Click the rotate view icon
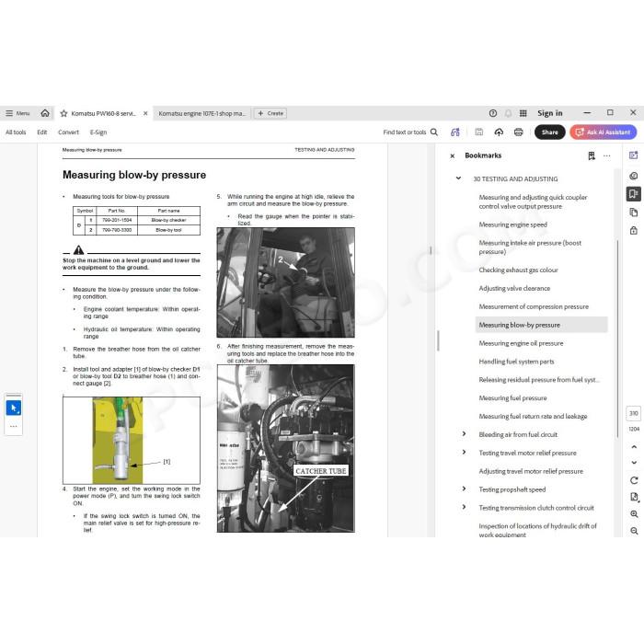The width and height of the screenshot is (644, 644). (634, 480)
